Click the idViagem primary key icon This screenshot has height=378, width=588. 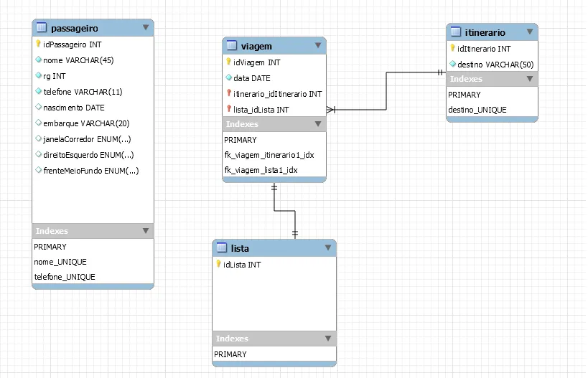(228, 62)
